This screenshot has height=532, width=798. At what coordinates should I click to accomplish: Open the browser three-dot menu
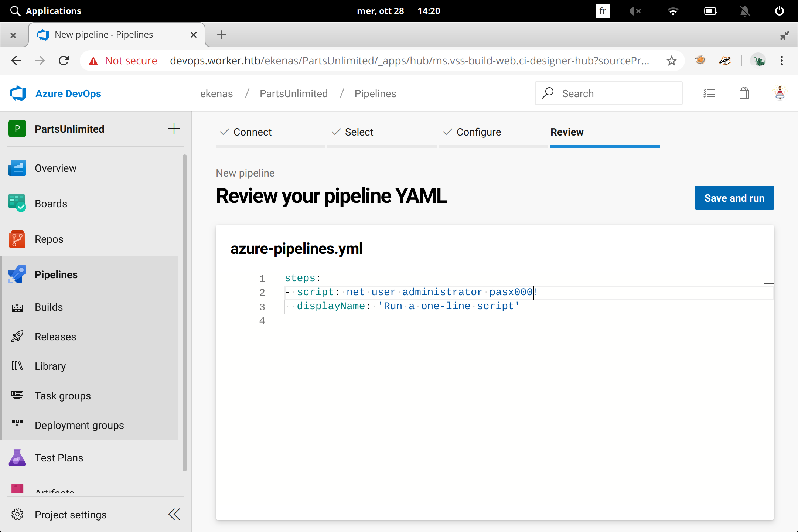tap(781, 61)
